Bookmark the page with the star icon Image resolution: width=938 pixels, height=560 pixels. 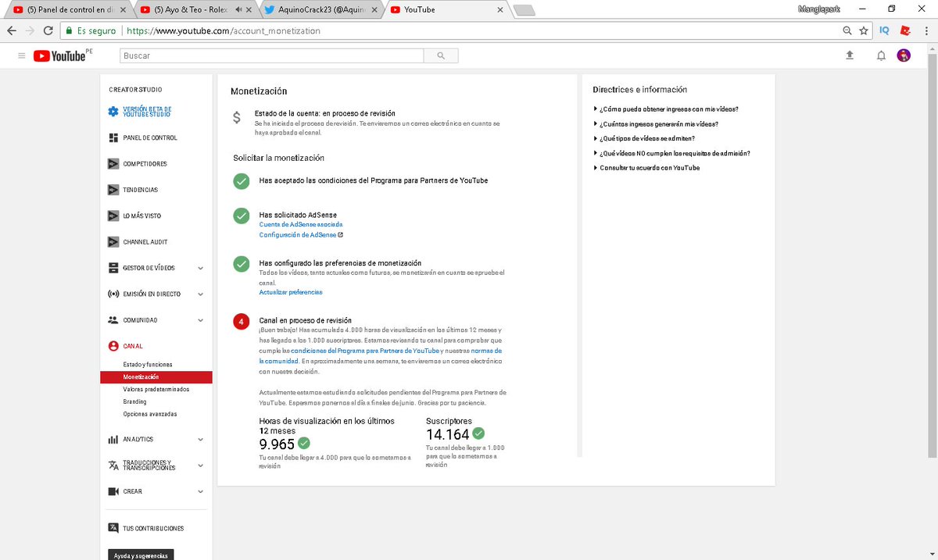864,30
